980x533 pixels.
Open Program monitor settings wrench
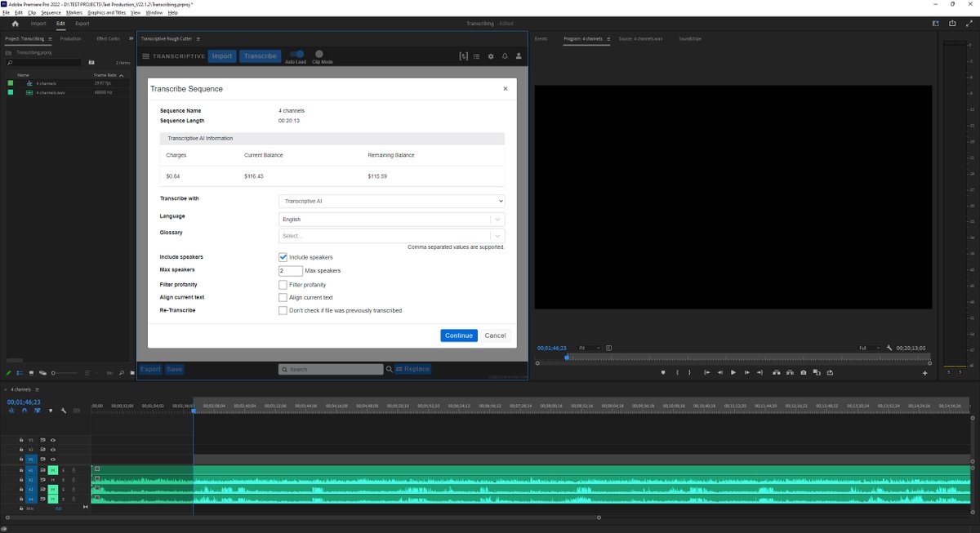889,348
